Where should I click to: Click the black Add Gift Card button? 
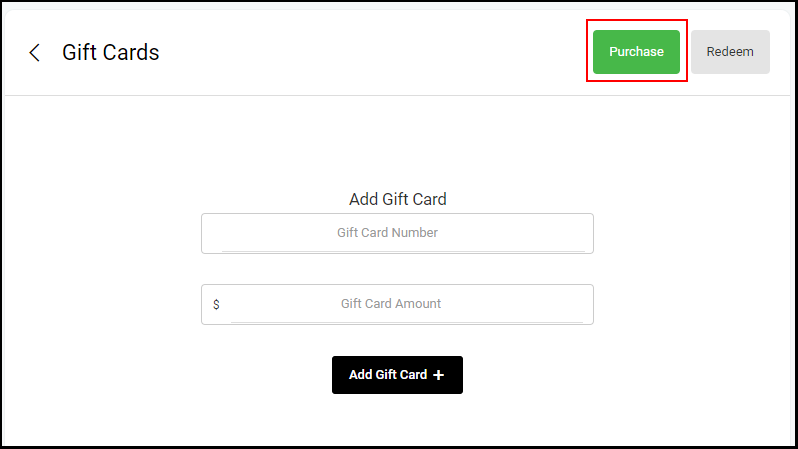pos(397,375)
